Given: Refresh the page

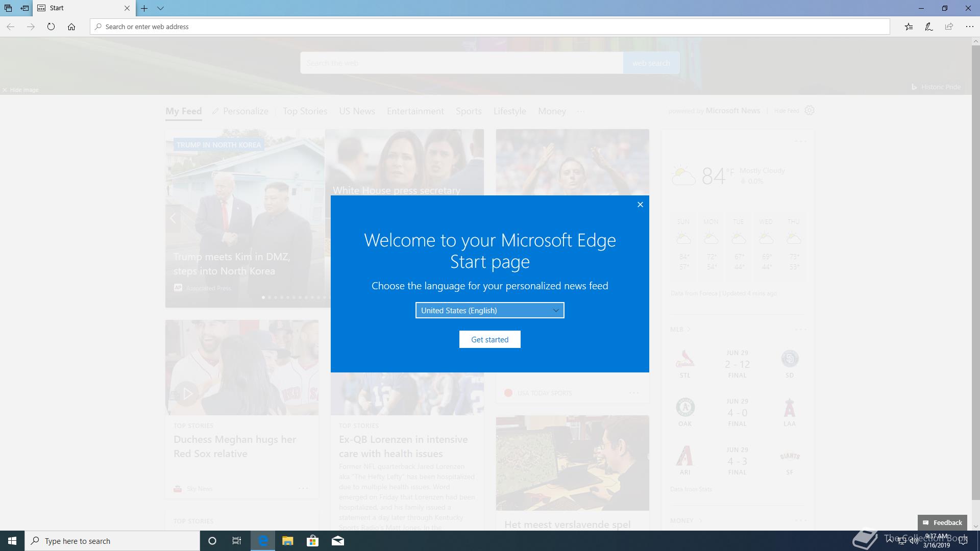Looking at the screenshot, I should coord(51,27).
